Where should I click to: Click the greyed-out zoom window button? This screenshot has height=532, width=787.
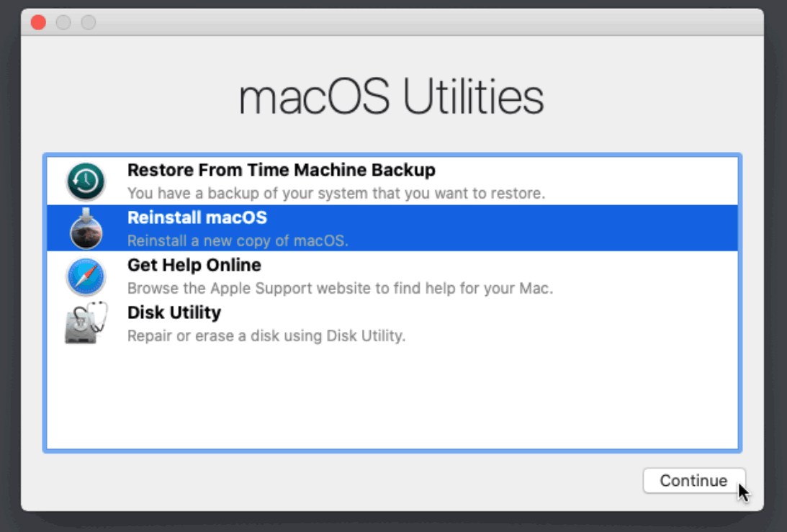pos(89,22)
